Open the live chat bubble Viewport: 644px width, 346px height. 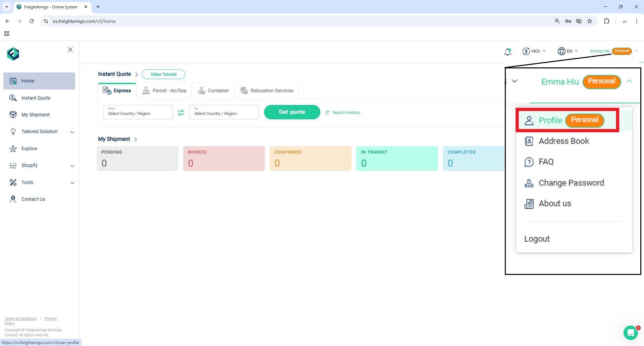click(x=631, y=333)
